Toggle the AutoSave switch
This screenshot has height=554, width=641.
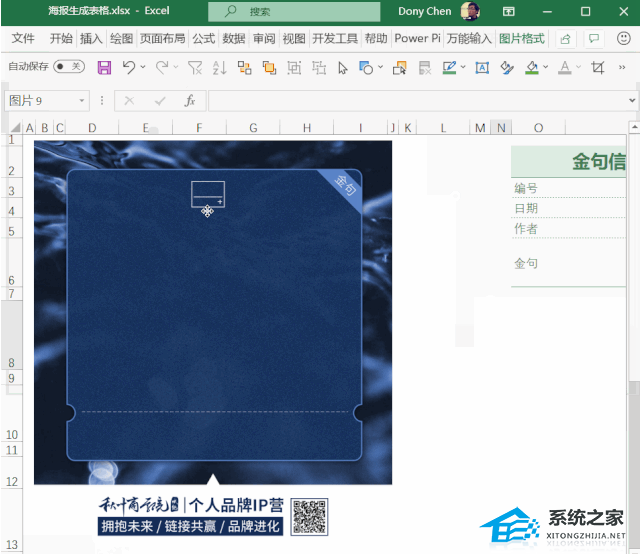pos(69,66)
